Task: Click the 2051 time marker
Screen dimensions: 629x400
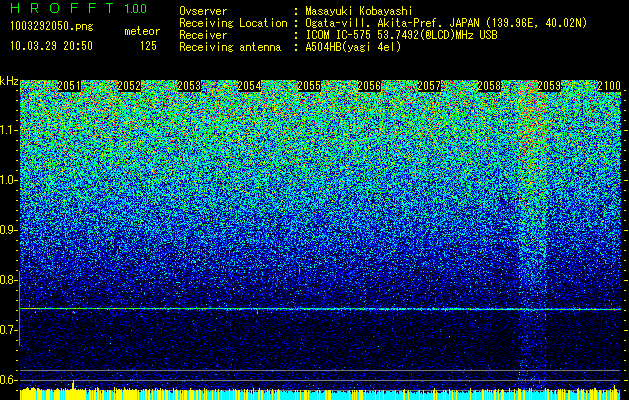Action: click(x=69, y=86)
